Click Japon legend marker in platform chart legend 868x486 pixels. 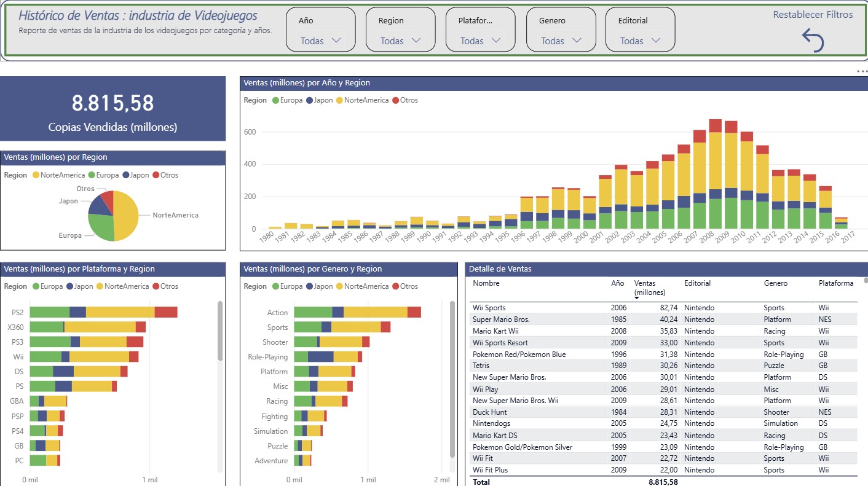tap(69, 286)
